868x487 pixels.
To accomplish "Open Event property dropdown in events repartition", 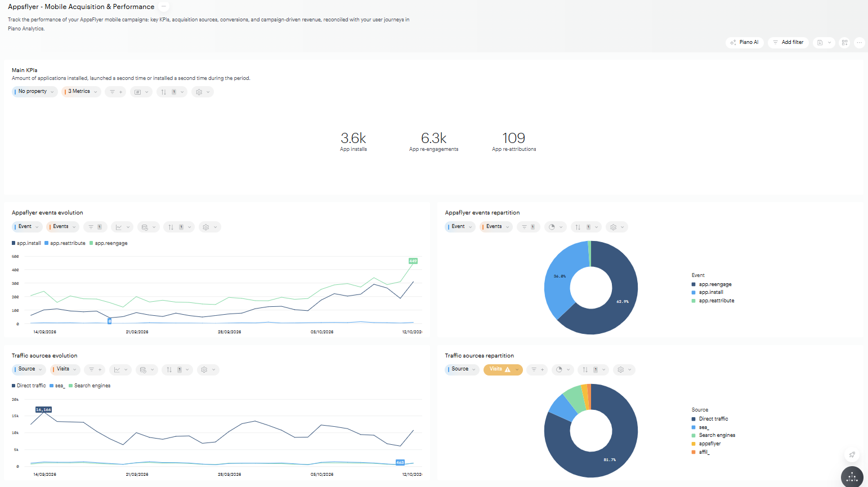I will tap(461, 227).
